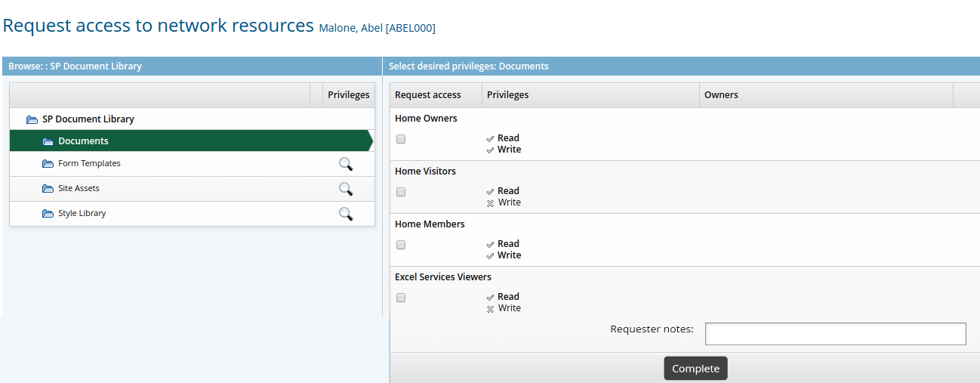Image resolution: width=980 pixels, height=383 pixels.
Task: Select the Documents tree item
Action: pos(83,141)
